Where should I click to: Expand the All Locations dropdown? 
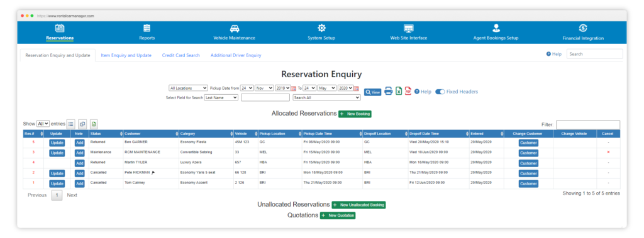[x=189, y=88]
